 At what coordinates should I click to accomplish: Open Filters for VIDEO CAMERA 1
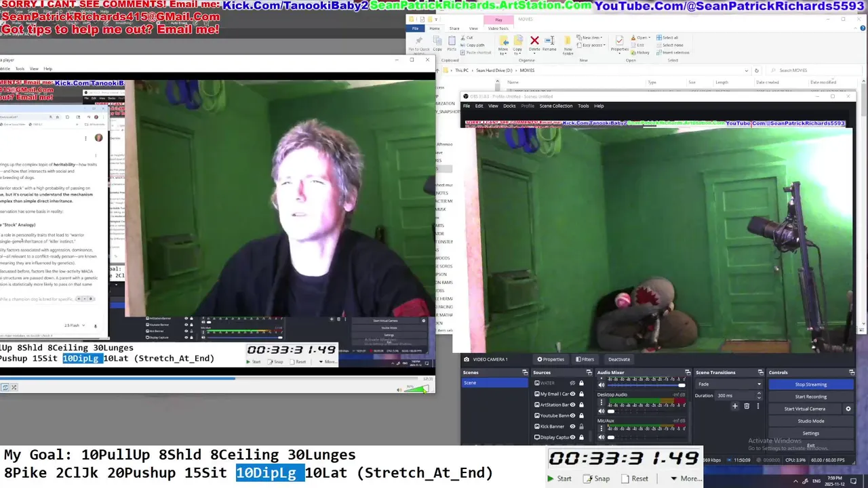585,359
